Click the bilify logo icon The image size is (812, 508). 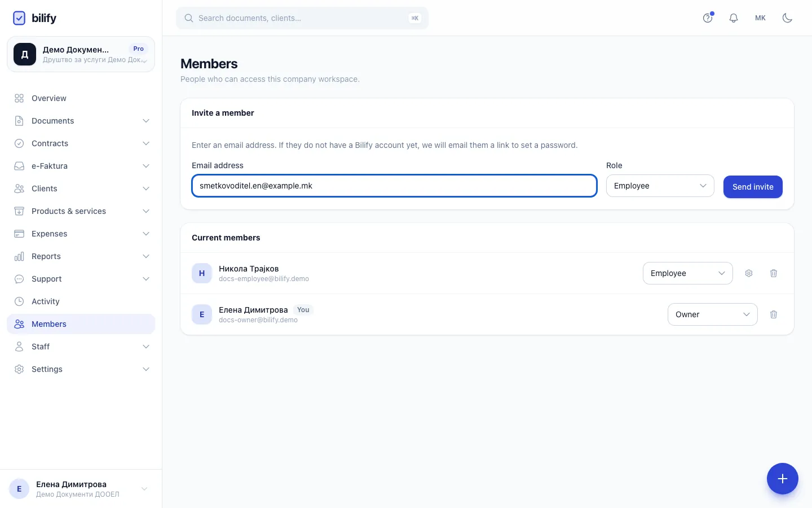pos(19,18)
